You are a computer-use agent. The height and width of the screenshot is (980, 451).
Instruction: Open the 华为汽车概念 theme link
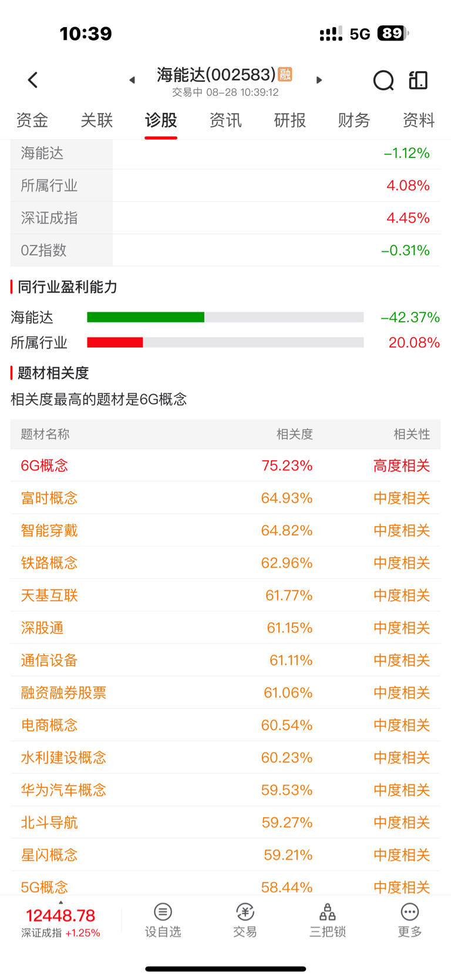[x=63, y=790]
